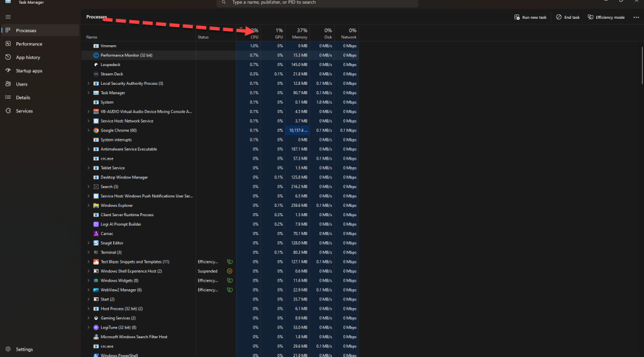Screen dimensions: 644x357
Task: Focus the process search field
Action: (318, 3)
